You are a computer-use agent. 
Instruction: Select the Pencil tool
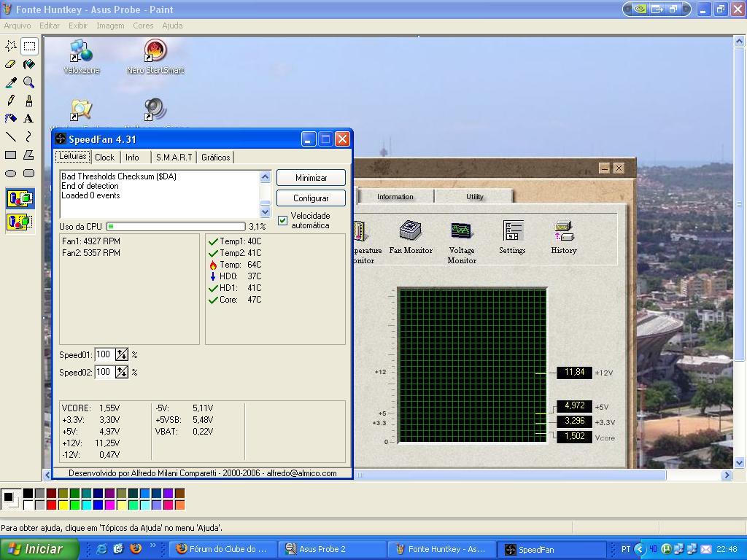[11, 100]
